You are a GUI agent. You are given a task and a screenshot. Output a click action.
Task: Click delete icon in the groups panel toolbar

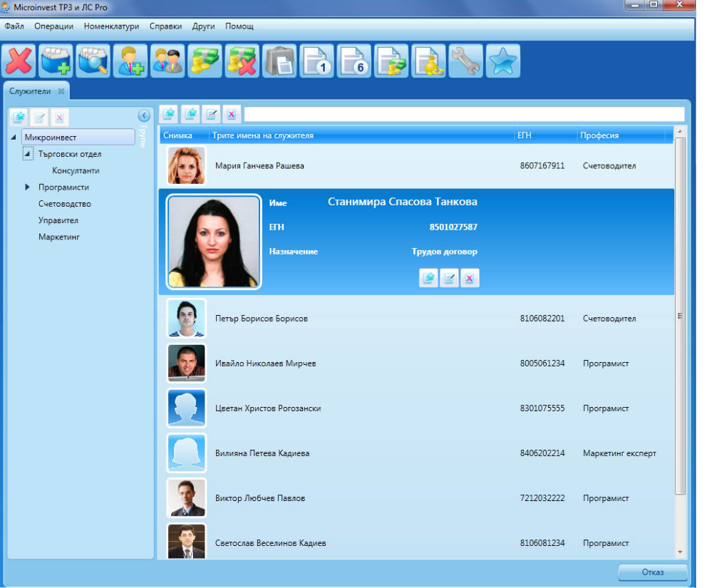point(59,118)
